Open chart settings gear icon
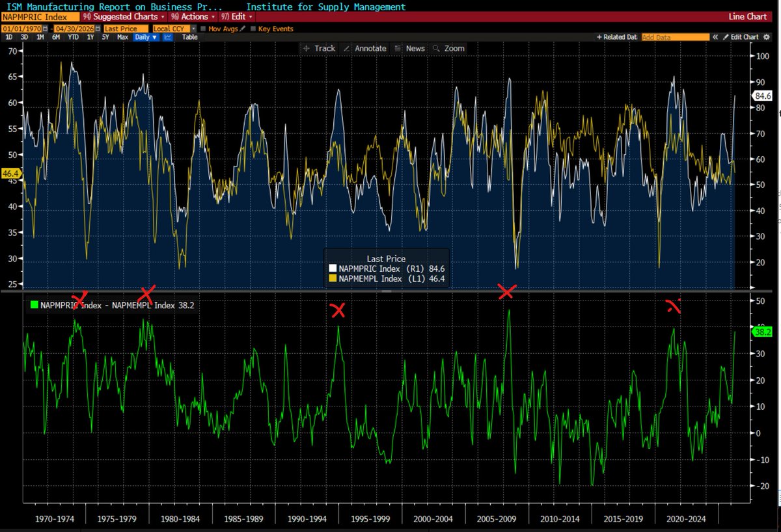Viewport: 781px width, 532px height. pos(766,37)
